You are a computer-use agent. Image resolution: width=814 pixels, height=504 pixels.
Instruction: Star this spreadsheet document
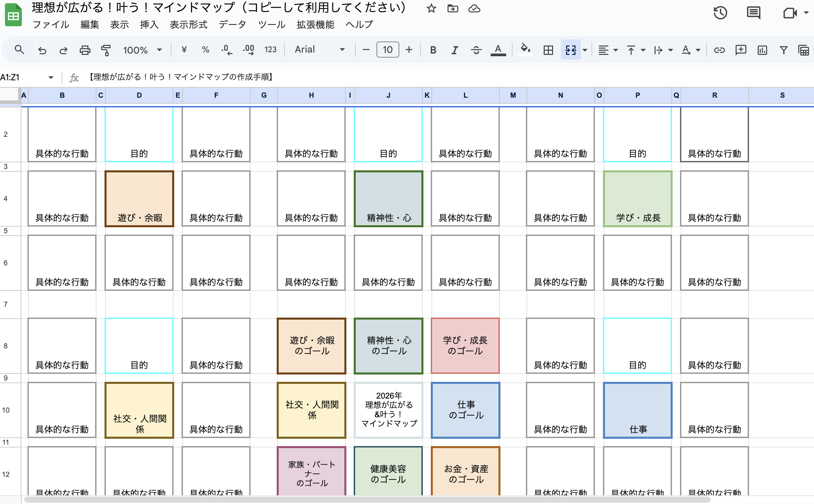[x=431, y=8]
